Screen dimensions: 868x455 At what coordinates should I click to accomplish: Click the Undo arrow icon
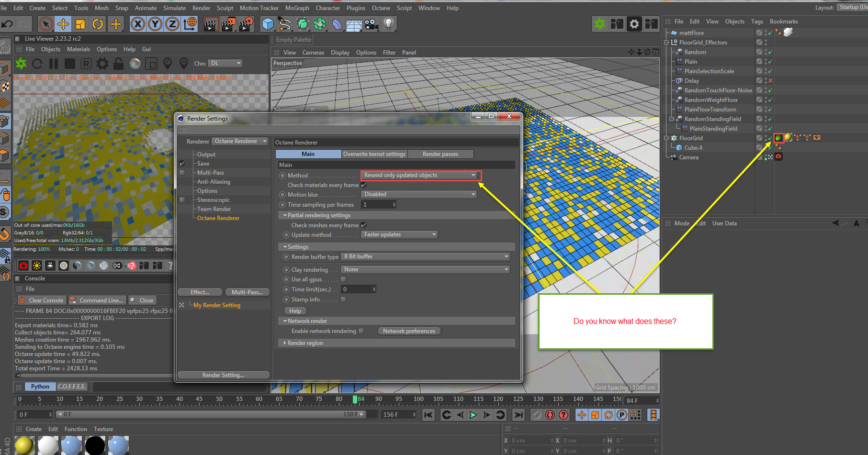[7, 24]
